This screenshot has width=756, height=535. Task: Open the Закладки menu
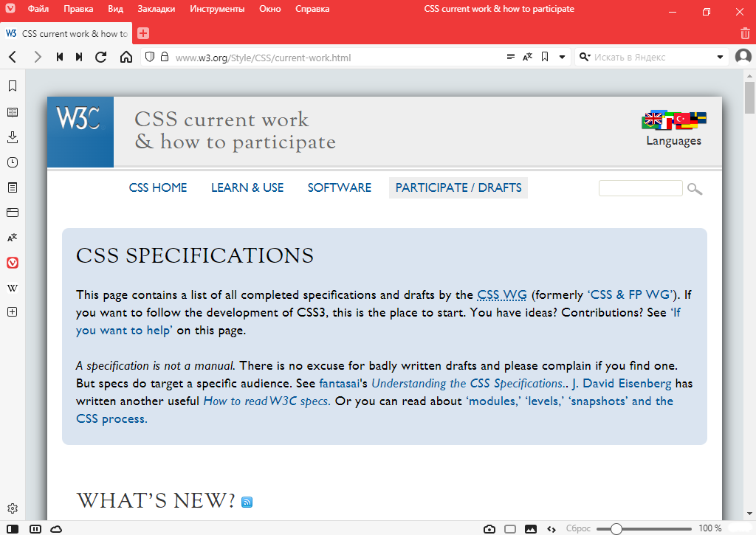[x=156, y=9]
